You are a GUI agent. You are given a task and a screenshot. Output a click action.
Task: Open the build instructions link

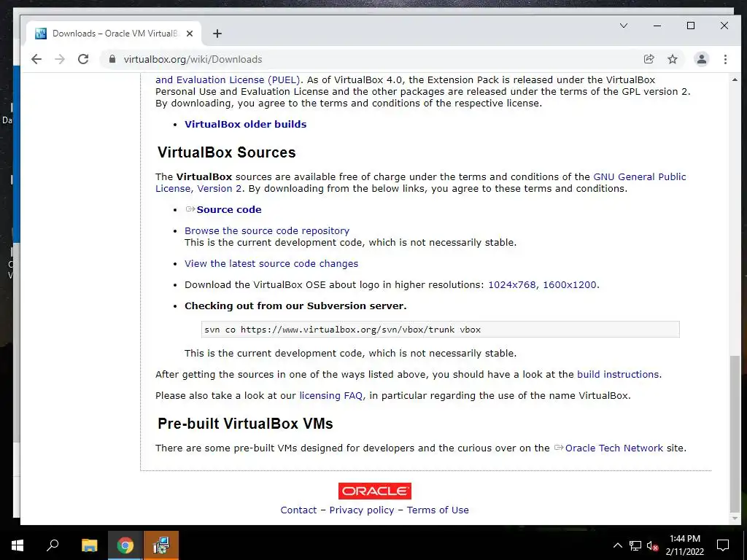(618, 374)
